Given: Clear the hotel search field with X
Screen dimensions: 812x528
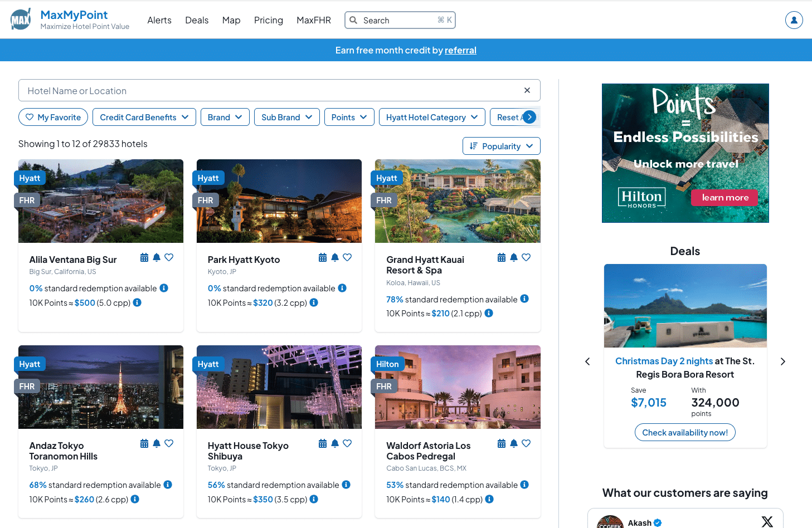Looking at the screenshot, I should [x=527, y=90].
